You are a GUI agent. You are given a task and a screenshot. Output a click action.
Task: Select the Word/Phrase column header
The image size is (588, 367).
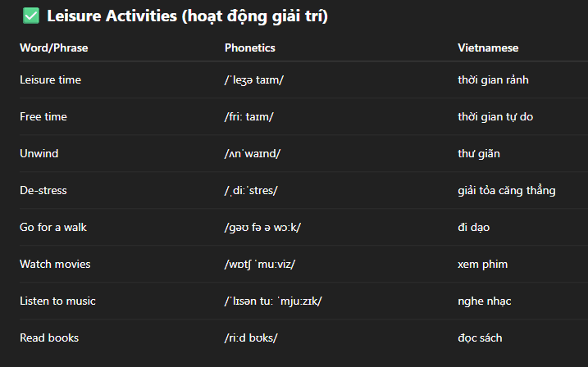coord(53,48)
